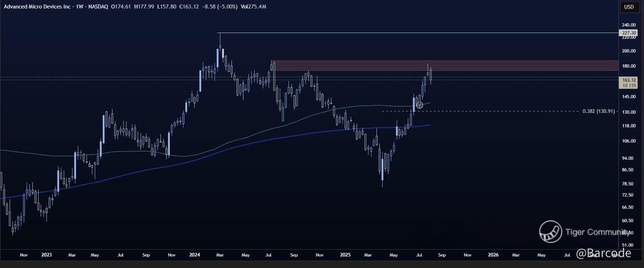Click the 66.50 price axis label
644x268 pixels.
629,207
